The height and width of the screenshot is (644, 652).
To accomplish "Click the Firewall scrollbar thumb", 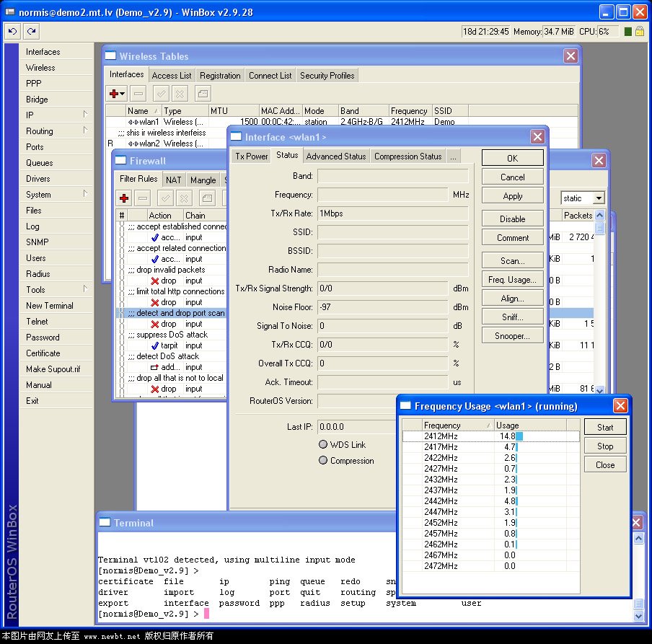I will (599, 228).
